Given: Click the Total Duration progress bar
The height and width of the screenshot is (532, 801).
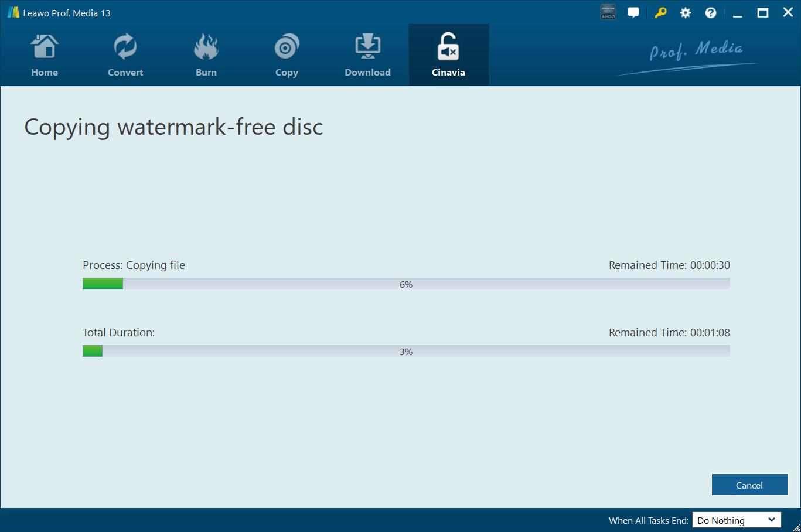Looking at the screenshot, I should coord(406,352).
